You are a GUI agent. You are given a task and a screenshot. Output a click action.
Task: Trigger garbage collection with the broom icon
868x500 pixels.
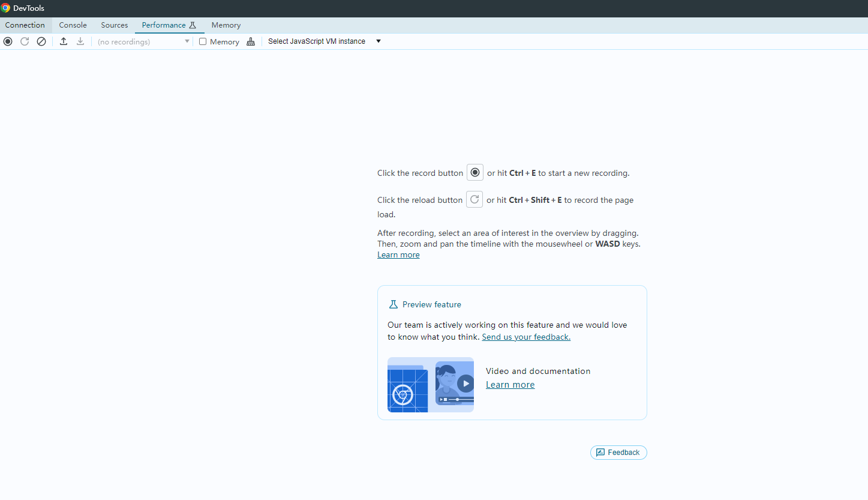[251, 41]
